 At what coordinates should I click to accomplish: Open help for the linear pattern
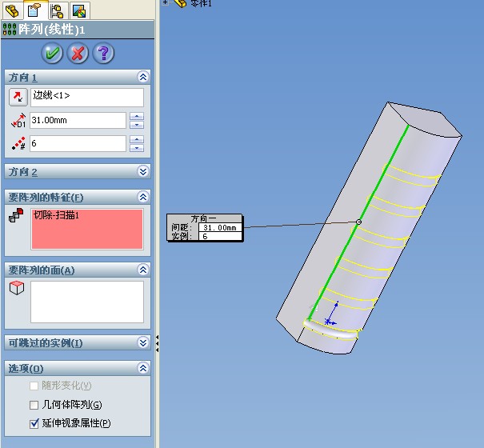pos(103,53)
